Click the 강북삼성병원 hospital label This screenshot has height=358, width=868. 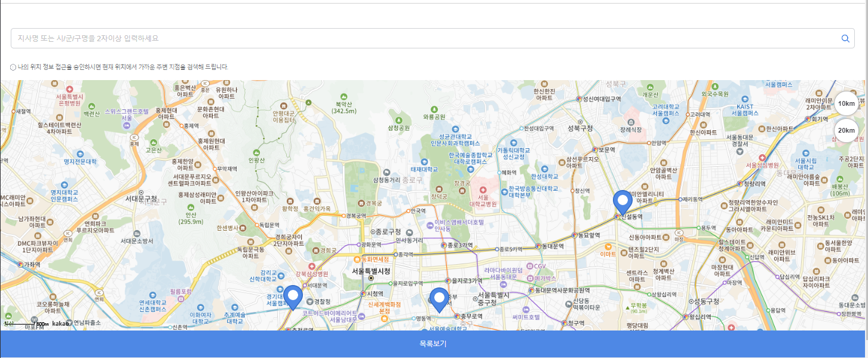tap(312, 274)
